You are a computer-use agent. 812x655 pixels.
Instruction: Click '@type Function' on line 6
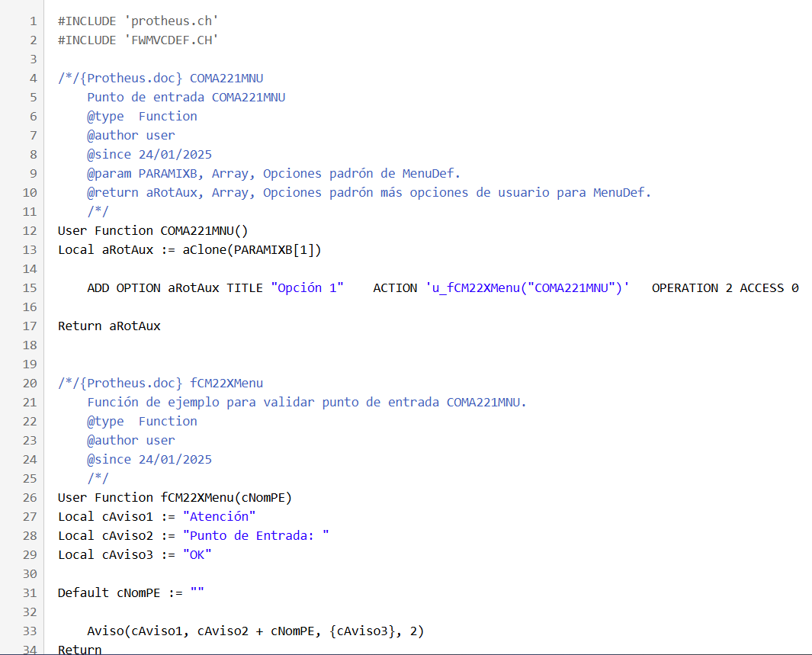tap(143, 117)
